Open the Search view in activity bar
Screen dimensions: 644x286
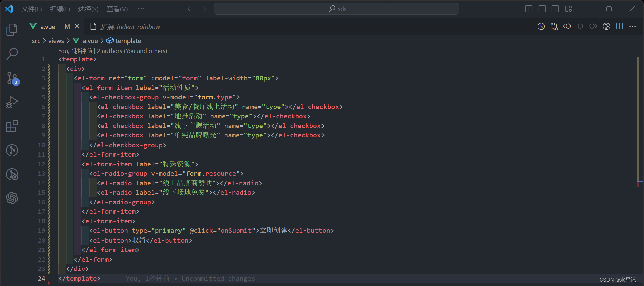pyautogui.click(x=12, y=54)
